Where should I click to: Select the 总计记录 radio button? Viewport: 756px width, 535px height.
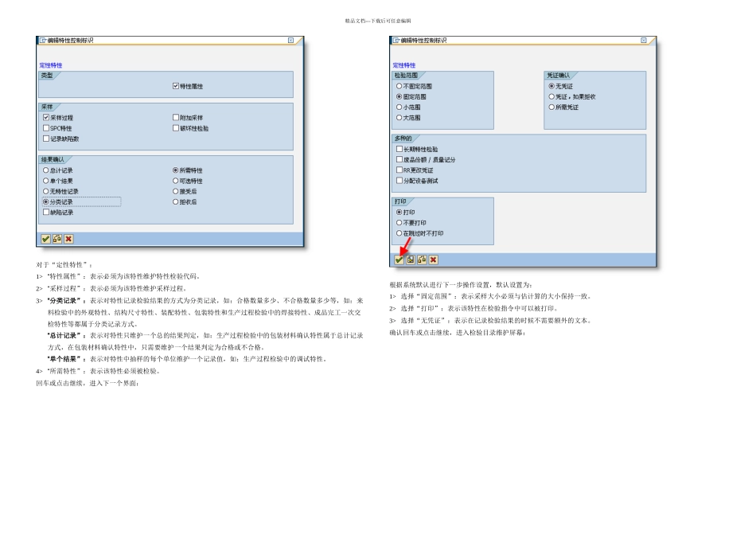(46, 170)
